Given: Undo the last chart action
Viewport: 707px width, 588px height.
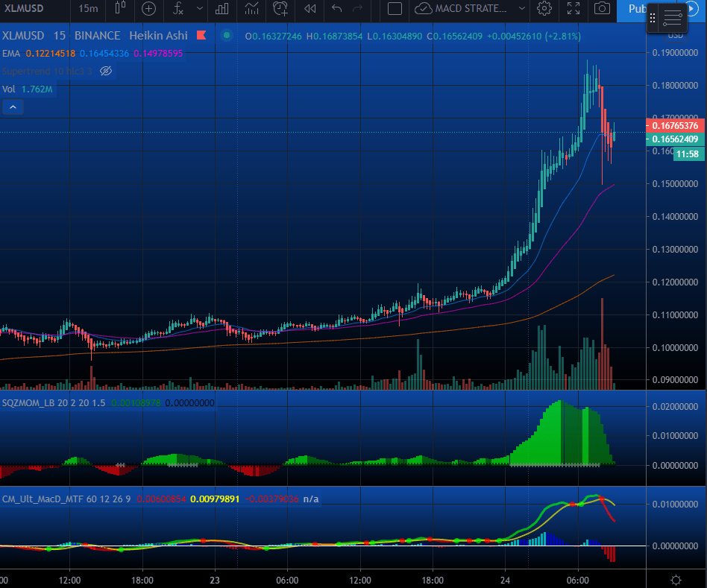Looking at the screenshot, I should click(337, 8).
